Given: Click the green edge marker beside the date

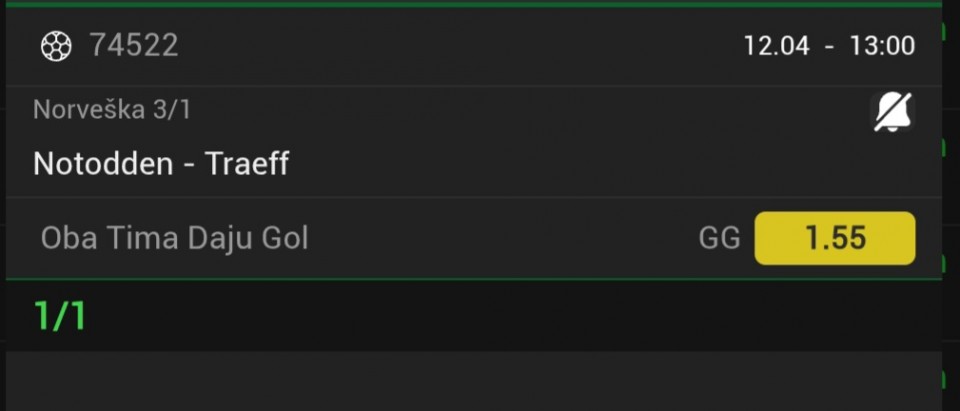Looking at the screenshot, I should click(x=944, y=31).
